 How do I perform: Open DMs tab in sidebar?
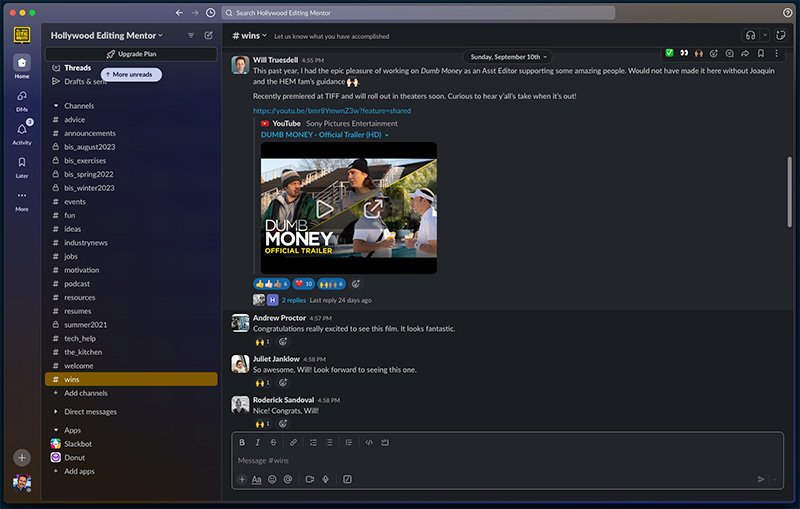(x=21, y=100)
